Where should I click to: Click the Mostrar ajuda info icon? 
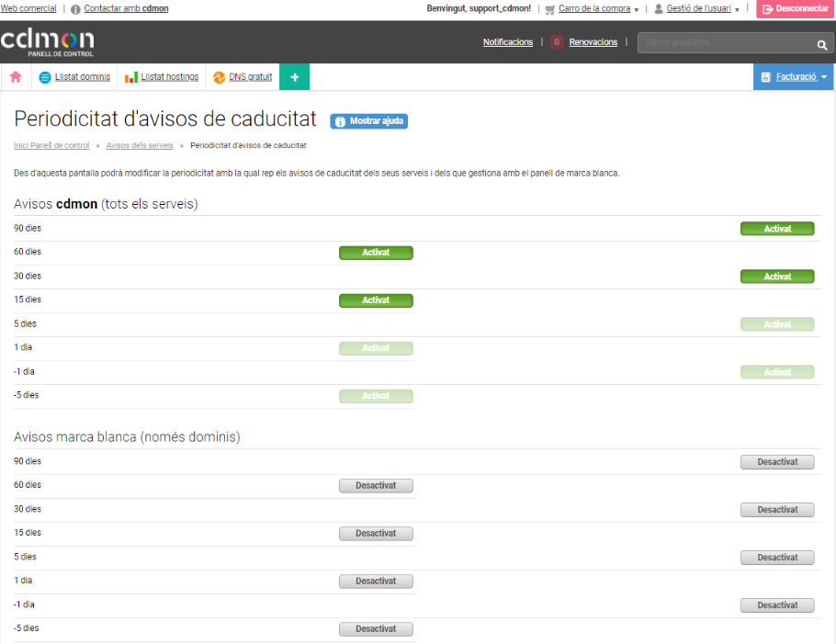(340, 121)
